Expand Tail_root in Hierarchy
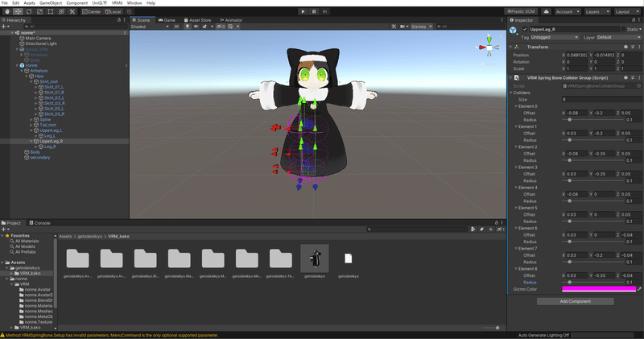Viewport: 644px width, 339px height. [31, 125]
